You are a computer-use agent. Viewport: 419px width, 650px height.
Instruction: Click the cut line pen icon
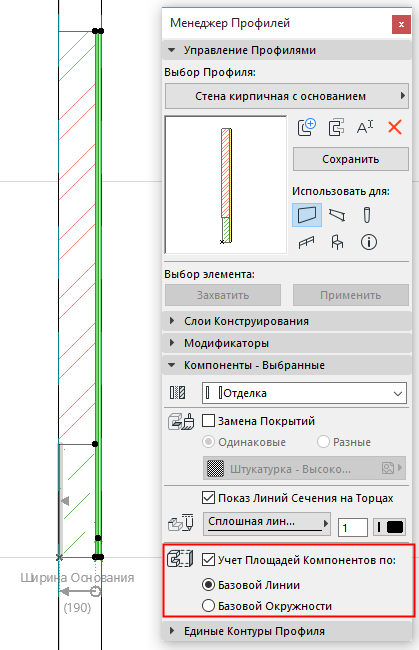click(181, 523)
